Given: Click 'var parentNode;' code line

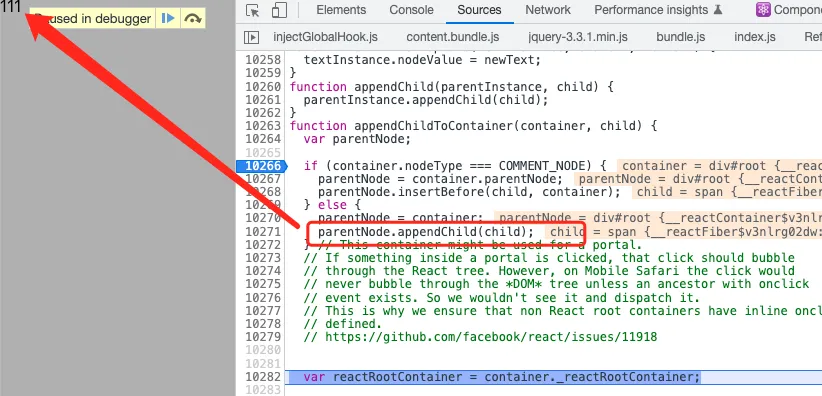Looking at the screenshot, I should 357,139.
